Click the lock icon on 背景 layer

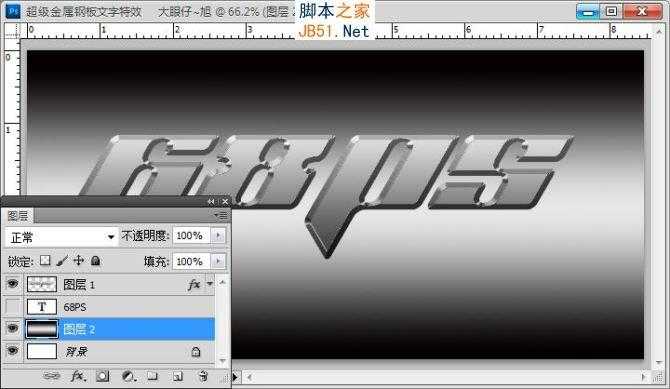[x=196, y=352]
